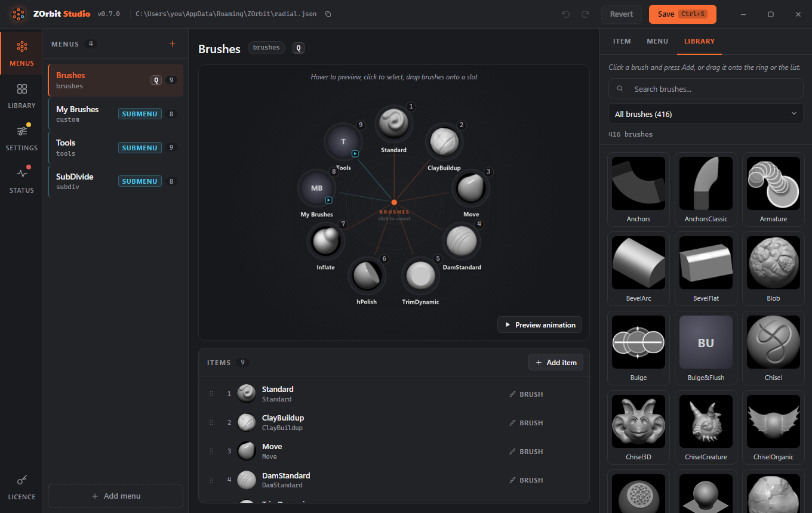Select the ClayBuildup brush on the ring
This screenshot has width=812, height=513.
point(444,142)
